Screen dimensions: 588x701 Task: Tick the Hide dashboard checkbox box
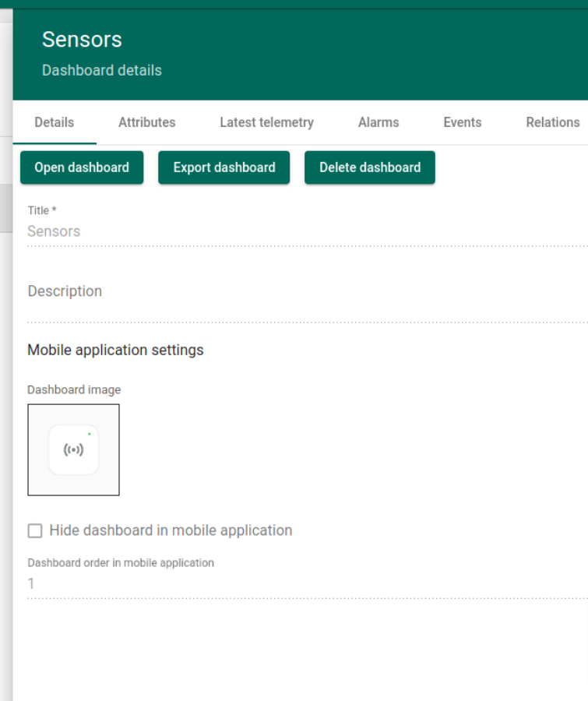[x=35, y=530]
